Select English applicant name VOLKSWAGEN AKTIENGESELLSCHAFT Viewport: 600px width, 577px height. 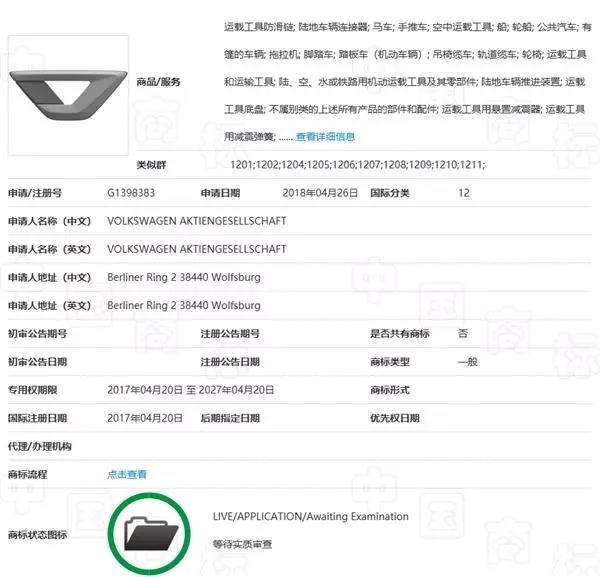pyautogui.click(x=197, y=249)
